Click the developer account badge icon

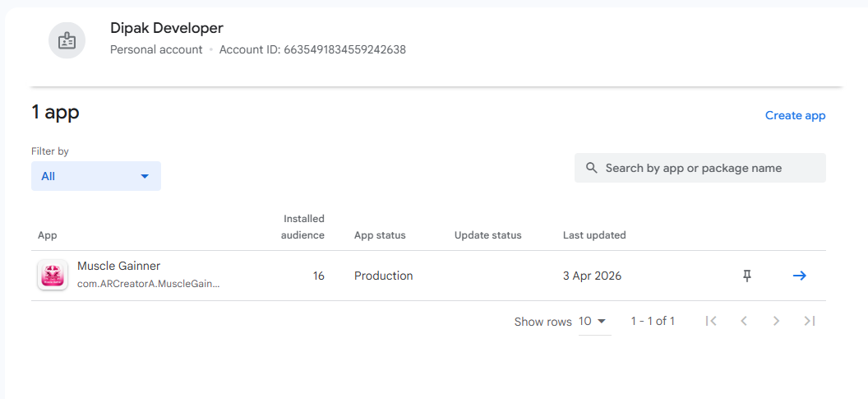67,39
